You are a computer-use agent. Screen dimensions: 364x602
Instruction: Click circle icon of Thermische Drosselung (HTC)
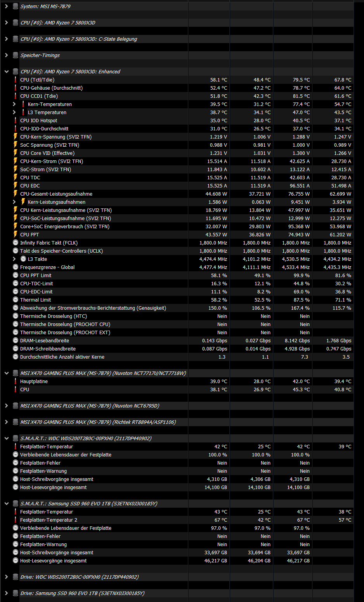pyautogui.click(x=16, y=316)
